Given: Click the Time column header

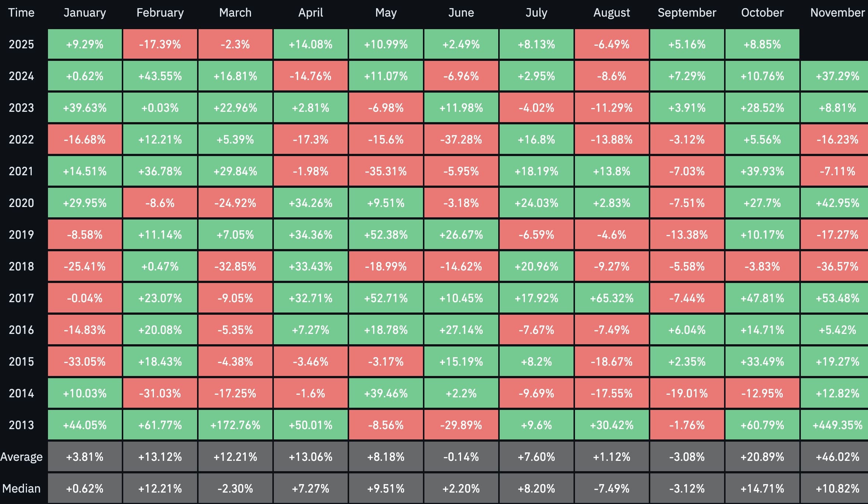Looking at the screenshot, I should tap(21, 13).
